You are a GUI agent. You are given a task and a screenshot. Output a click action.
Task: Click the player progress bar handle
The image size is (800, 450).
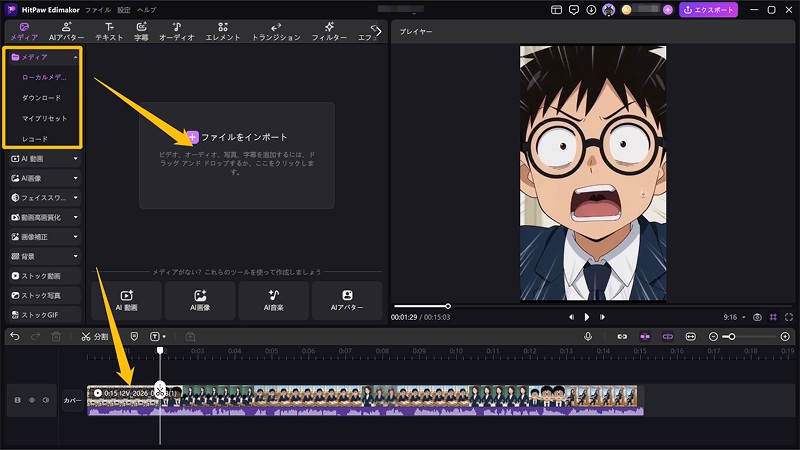tap(447, 306)
